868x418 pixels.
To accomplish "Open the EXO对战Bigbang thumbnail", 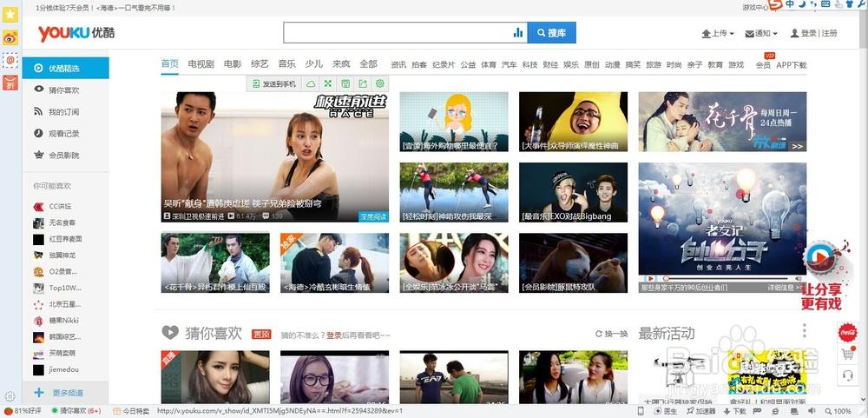I will point(573,192).
